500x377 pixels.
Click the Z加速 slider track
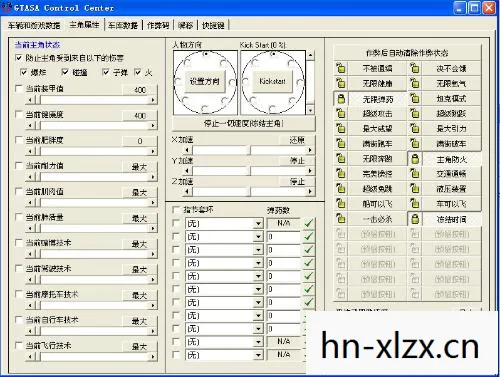248,191
